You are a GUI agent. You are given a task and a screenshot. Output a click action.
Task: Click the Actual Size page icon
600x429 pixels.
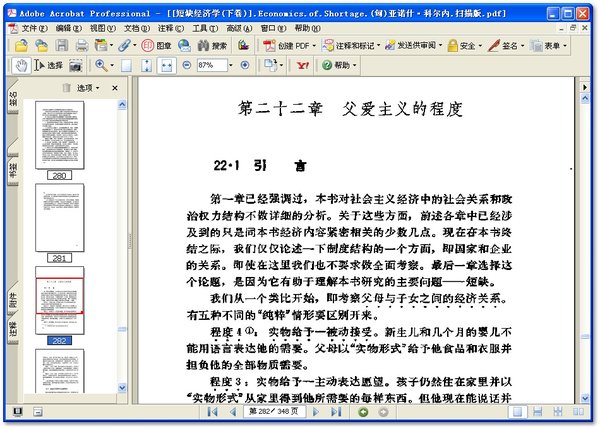tap(126, 66)
